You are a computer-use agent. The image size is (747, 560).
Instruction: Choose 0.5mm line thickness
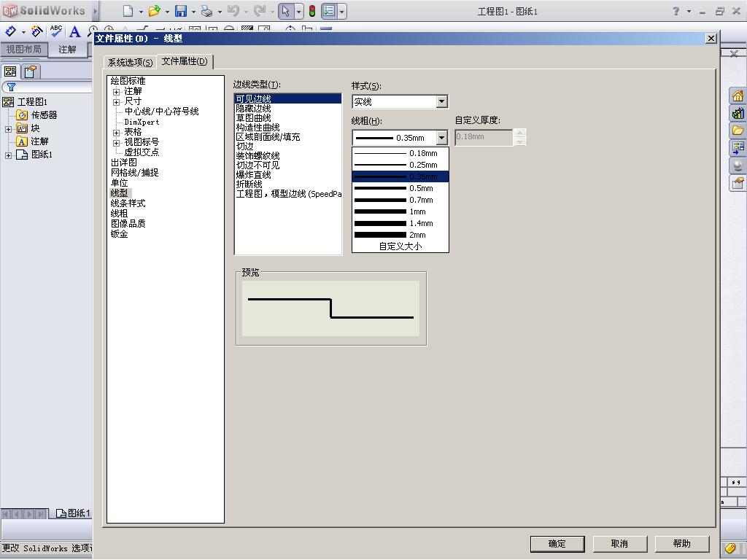tap(400, 188)
